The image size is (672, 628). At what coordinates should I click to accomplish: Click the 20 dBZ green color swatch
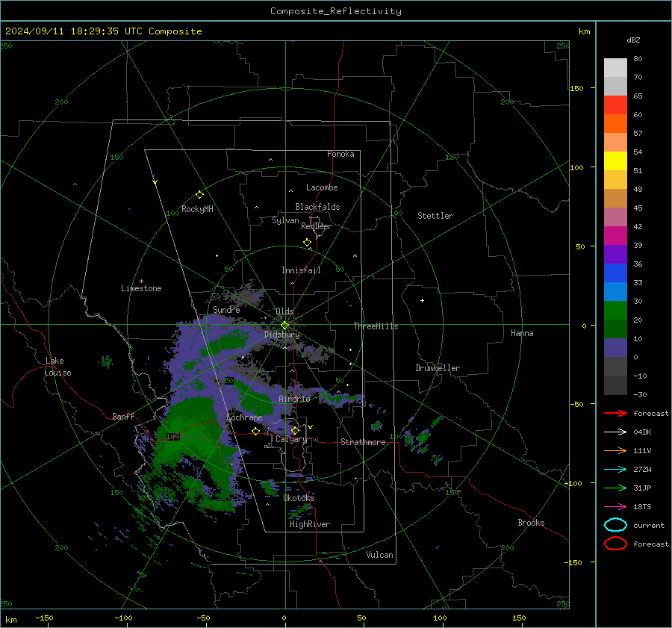pyautogui.click(x=615, y=329)
